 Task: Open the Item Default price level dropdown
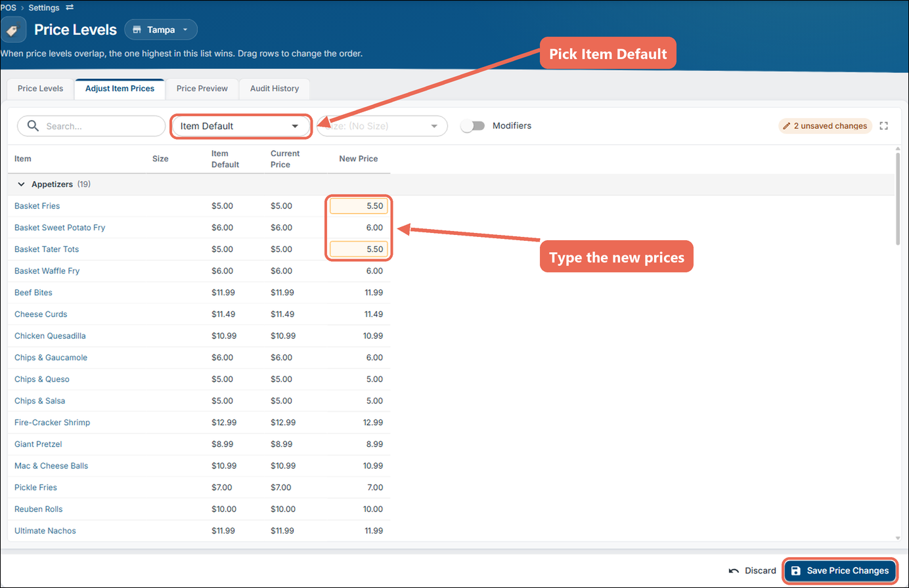[240, 126]
